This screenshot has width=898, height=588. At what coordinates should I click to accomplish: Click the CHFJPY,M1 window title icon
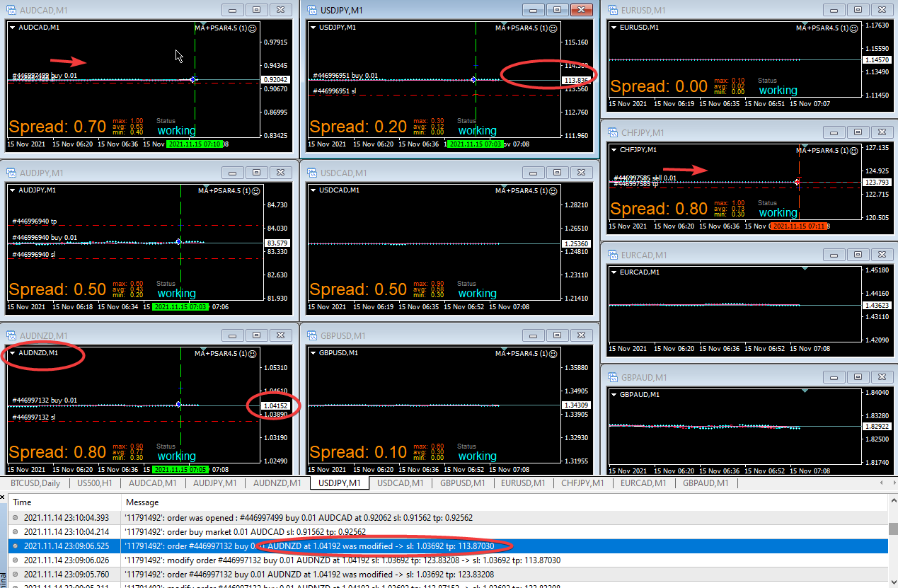[x=613, y=133]
